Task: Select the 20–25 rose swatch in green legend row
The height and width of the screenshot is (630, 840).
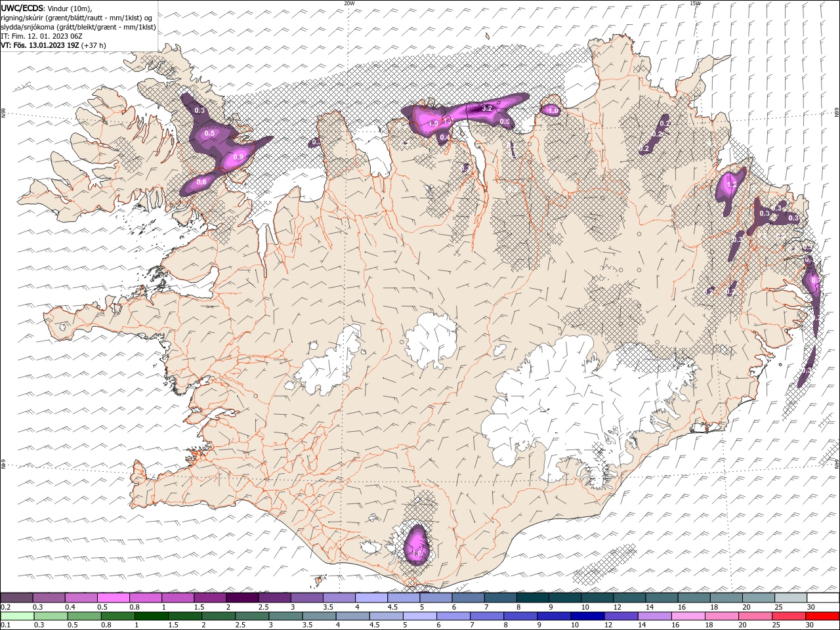Action: [755, 616]
